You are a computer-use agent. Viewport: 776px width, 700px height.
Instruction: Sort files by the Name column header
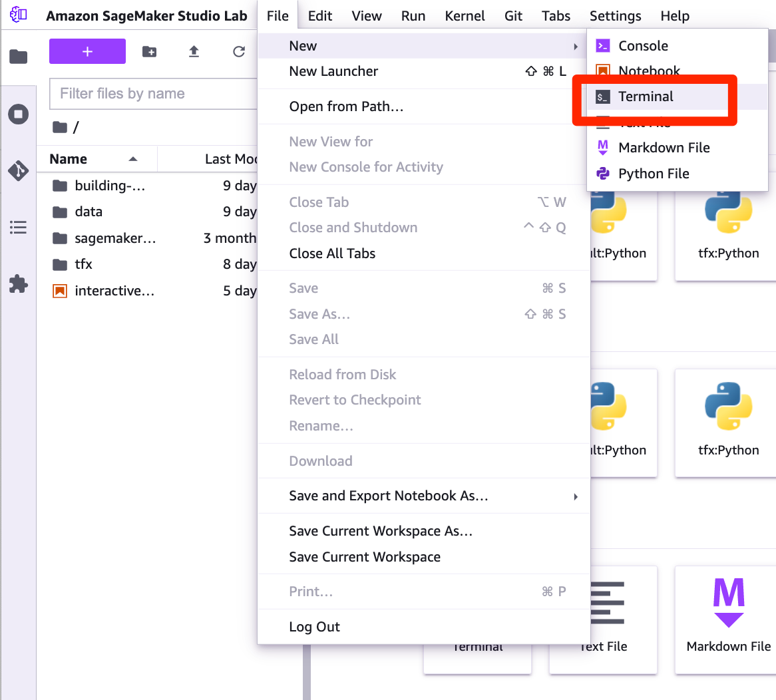tap(97, 159)
